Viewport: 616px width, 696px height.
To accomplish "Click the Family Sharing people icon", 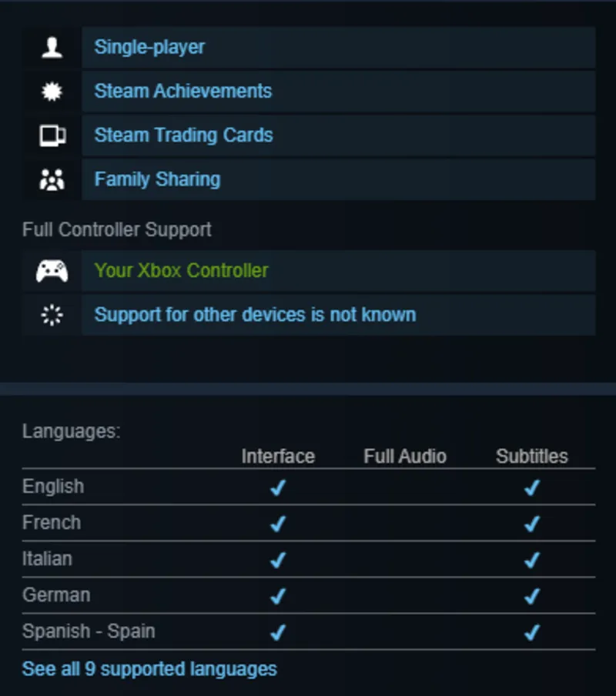I will 52,179.
